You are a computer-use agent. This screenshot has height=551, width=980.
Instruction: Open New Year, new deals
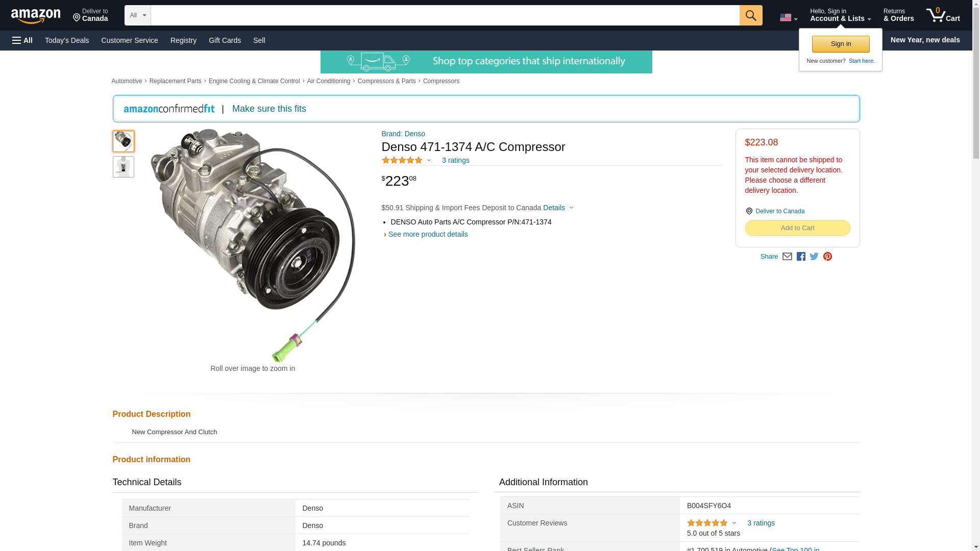coord(925,40)
